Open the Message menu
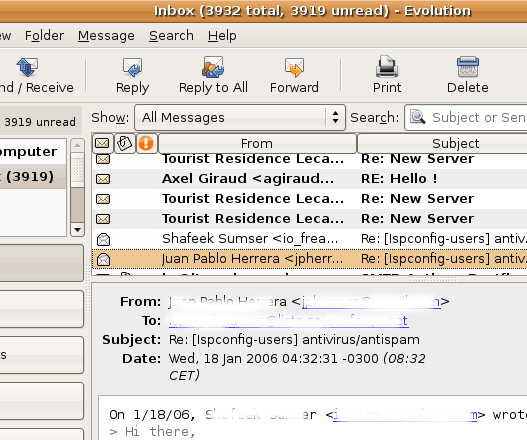Viewport: 527px width, 440px height. [106, 36]
